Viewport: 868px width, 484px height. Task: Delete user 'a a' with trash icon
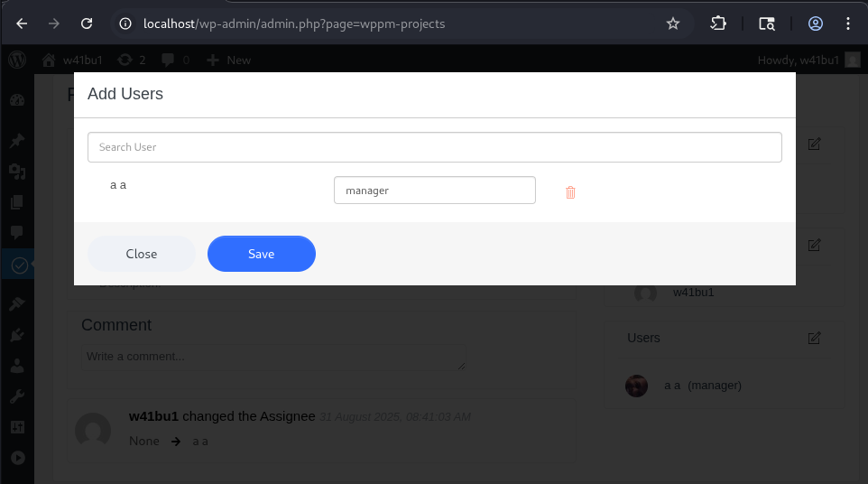(570, 191)
